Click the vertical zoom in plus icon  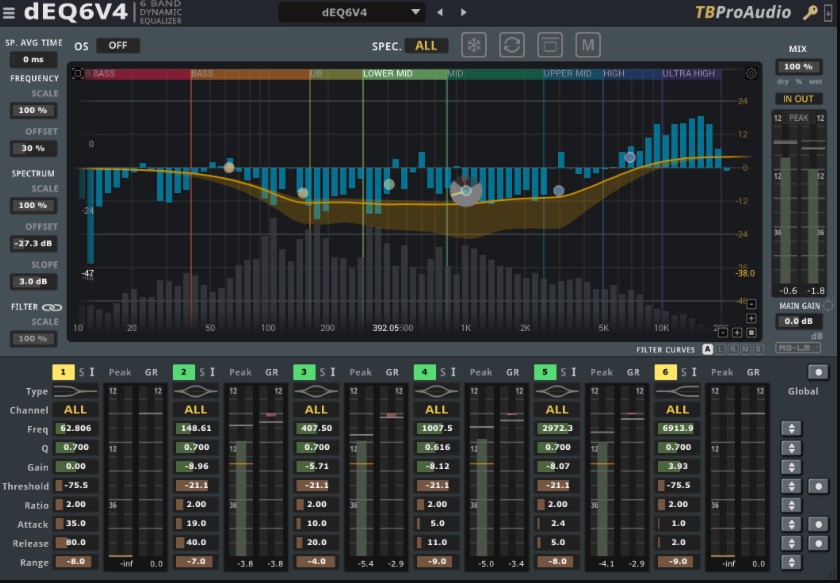(x=751, y=318)
